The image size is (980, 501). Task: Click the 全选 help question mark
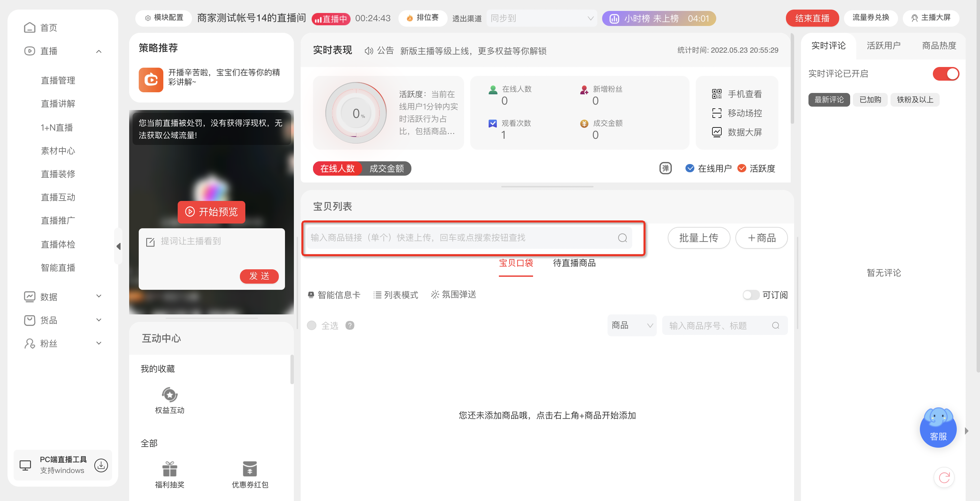click(350, 325)
